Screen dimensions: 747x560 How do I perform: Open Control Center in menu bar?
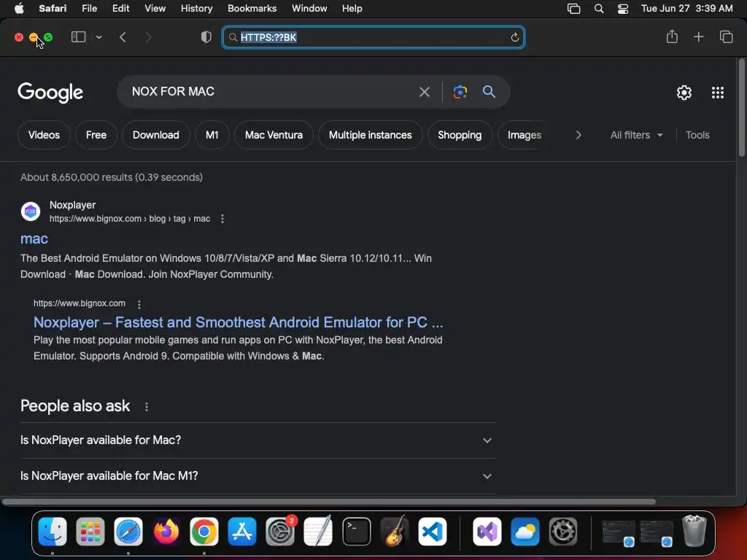(x=623, y=9)
